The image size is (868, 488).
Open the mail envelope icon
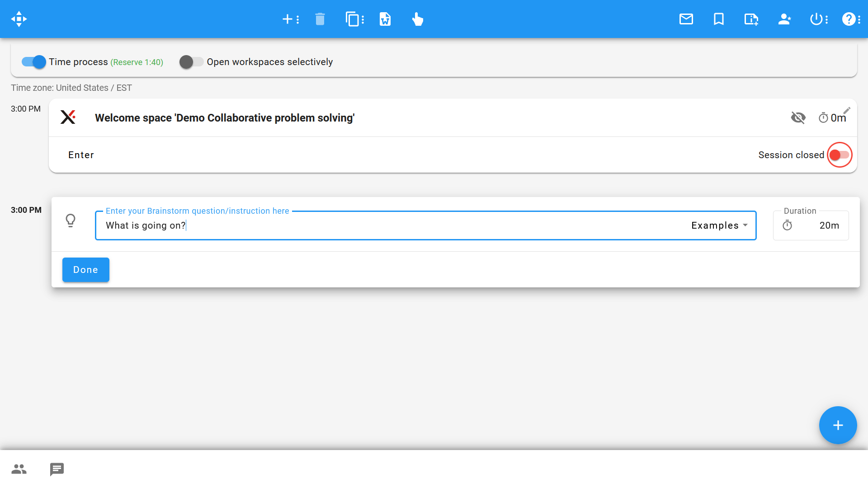click(686, 19)
